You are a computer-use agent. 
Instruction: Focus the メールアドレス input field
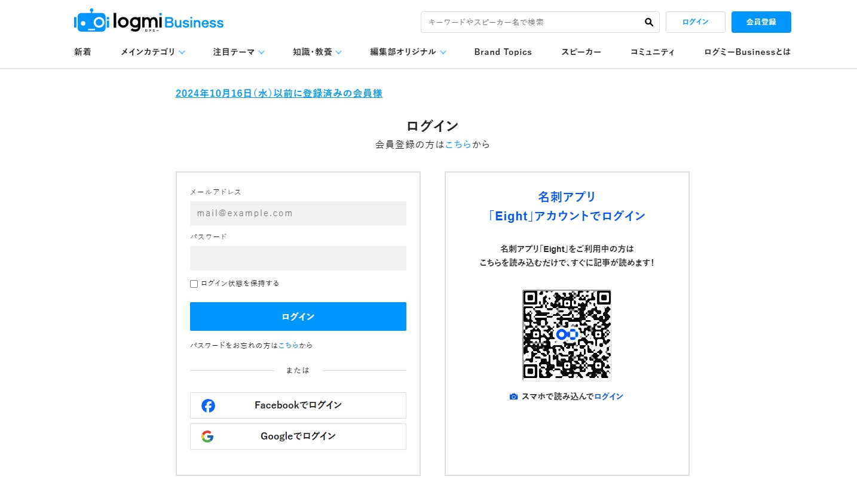pyautogui.click(x=298, y=213)
